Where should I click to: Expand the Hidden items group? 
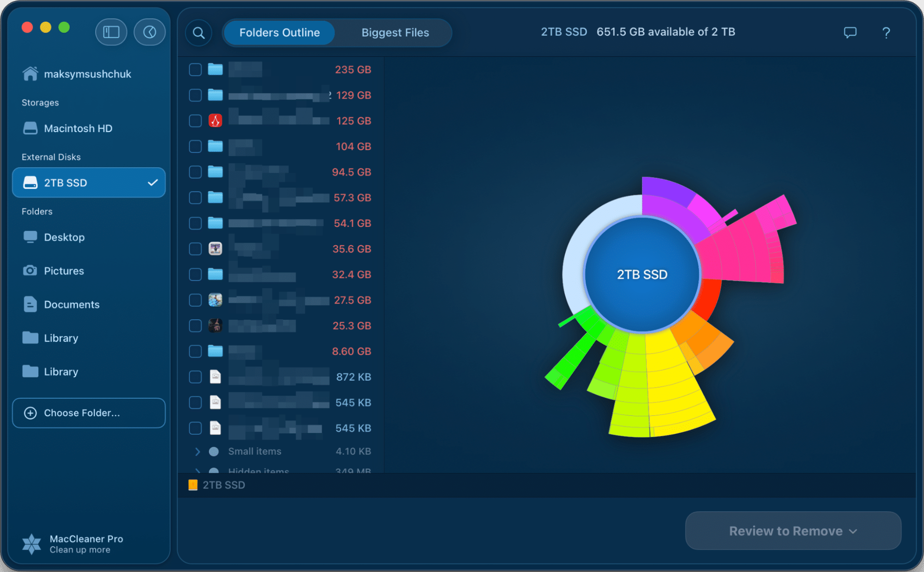[x=197, y=471]
